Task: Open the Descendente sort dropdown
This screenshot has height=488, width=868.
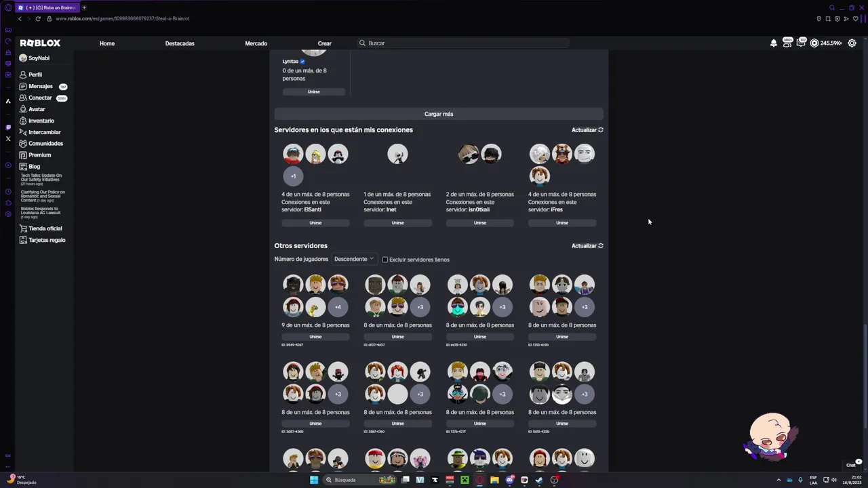Action: (354, 259)
